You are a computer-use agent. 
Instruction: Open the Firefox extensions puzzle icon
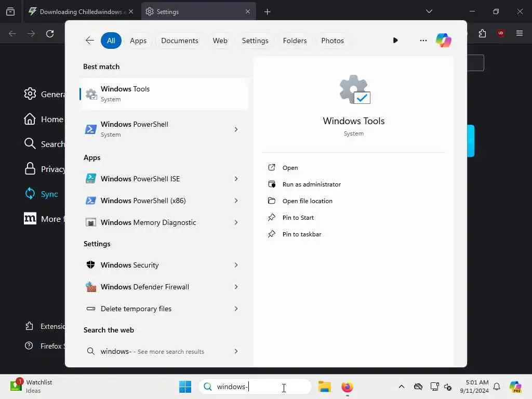tap(482, 33)
